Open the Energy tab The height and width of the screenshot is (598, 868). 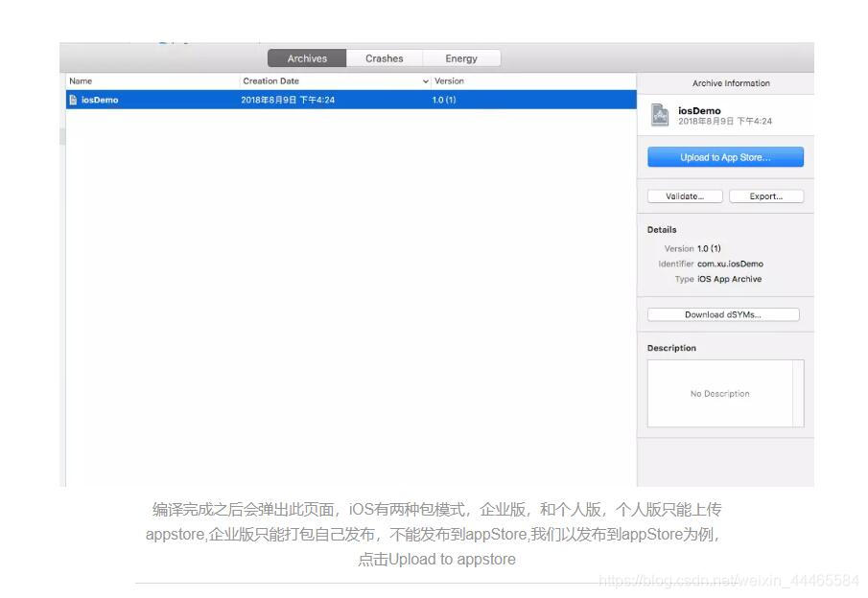point(461,58)
